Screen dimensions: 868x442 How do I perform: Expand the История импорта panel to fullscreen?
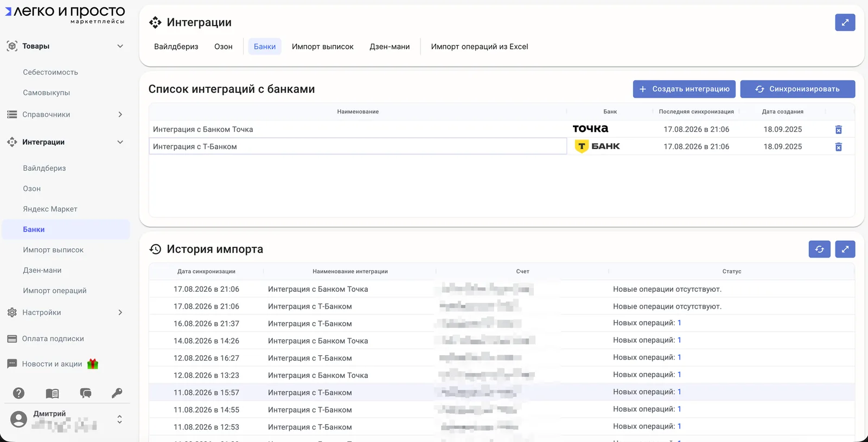point(845,249)
